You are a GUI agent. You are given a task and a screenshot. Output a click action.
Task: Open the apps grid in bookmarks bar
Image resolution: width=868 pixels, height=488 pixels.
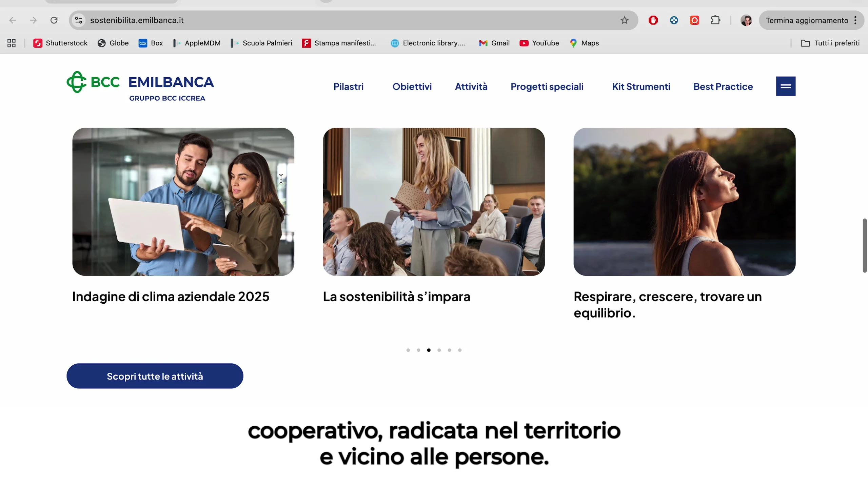(12, 43)
